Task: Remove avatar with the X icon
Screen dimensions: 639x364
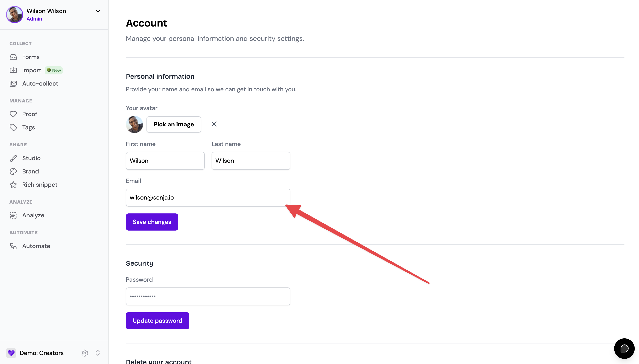Action: pyautogui.click(x=214, y=124)
